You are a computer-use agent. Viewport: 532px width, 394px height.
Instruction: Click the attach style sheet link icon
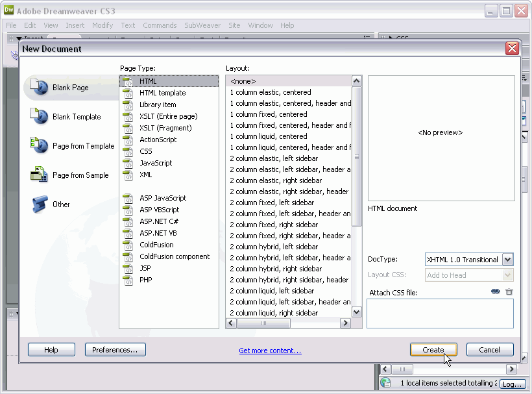[496, 291]
